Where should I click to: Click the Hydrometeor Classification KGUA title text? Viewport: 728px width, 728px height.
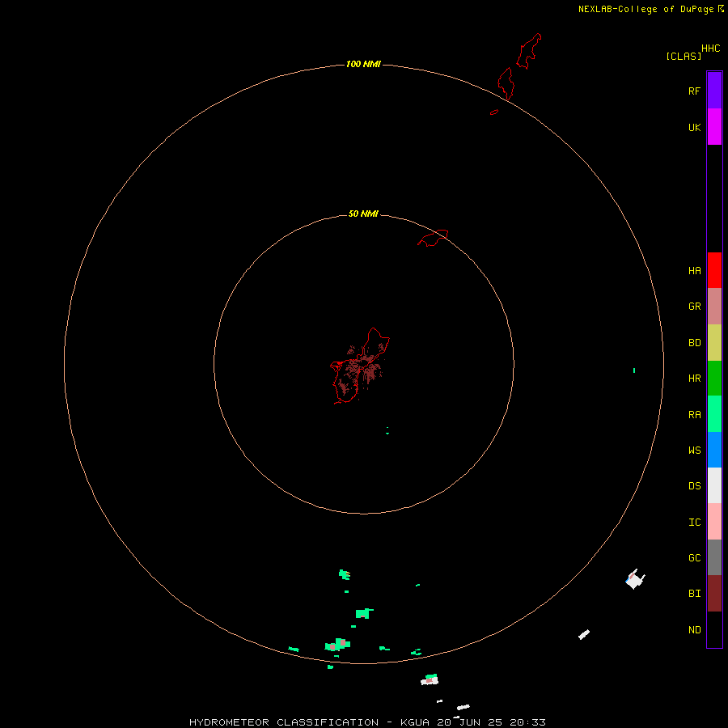pos(367,722)
